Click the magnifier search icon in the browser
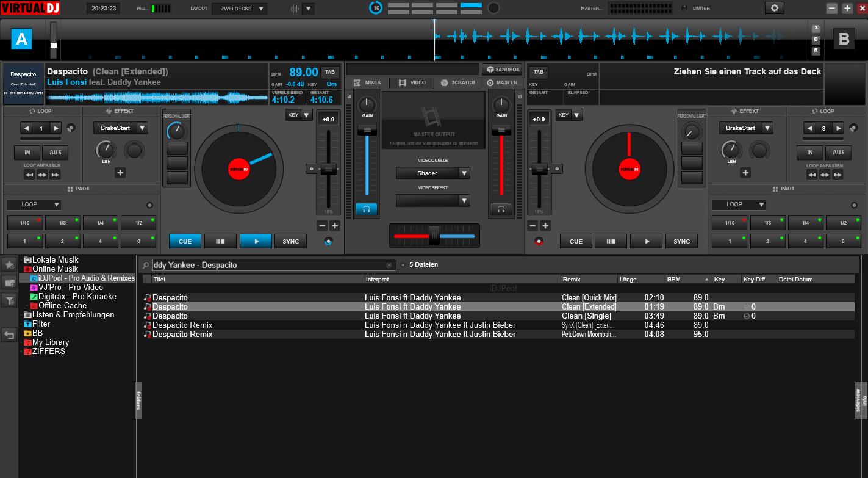 pos(145,265)
